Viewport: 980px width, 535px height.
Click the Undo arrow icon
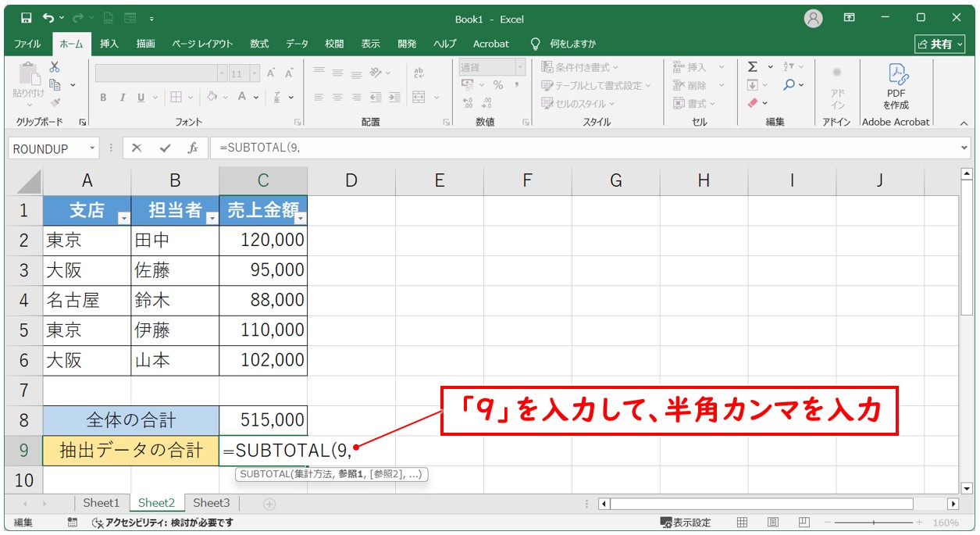click(49, 18)
